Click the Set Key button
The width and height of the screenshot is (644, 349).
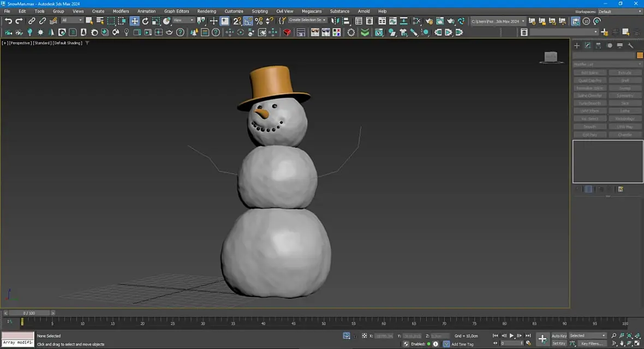pyautogui.click(x=559, y=344)
